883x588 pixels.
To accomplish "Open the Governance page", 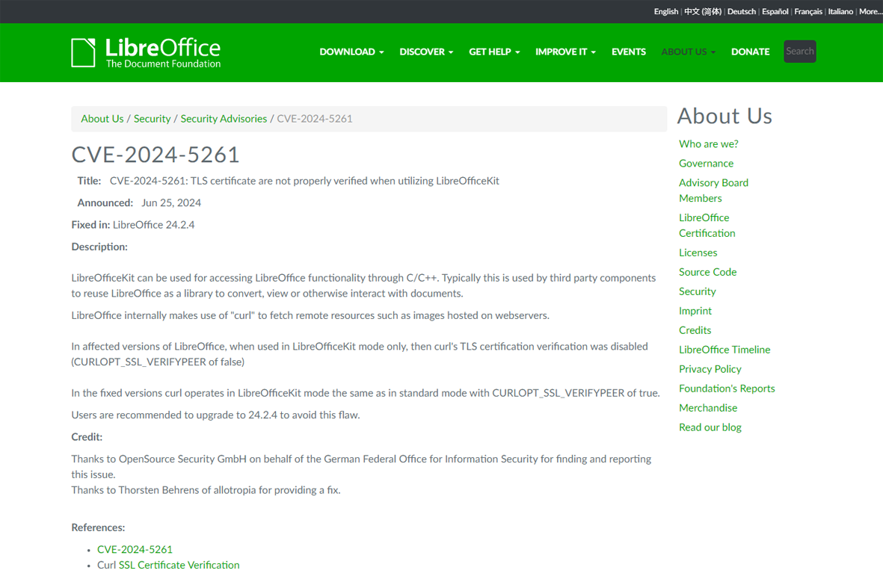I will click(706, 163).
